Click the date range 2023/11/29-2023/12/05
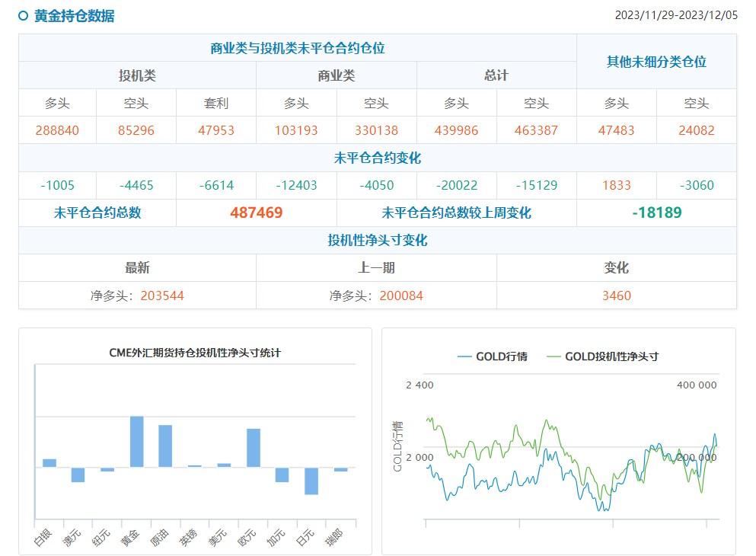 tap(678, 14)
